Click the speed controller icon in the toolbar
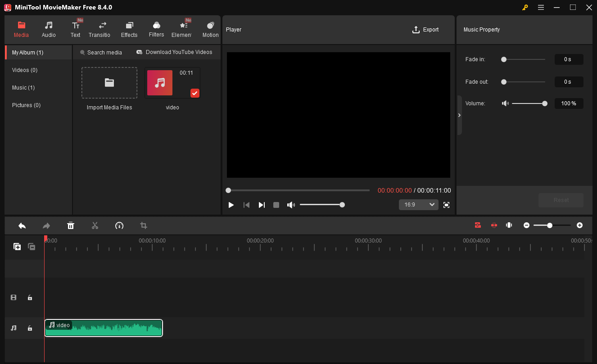 pos(119,225)
